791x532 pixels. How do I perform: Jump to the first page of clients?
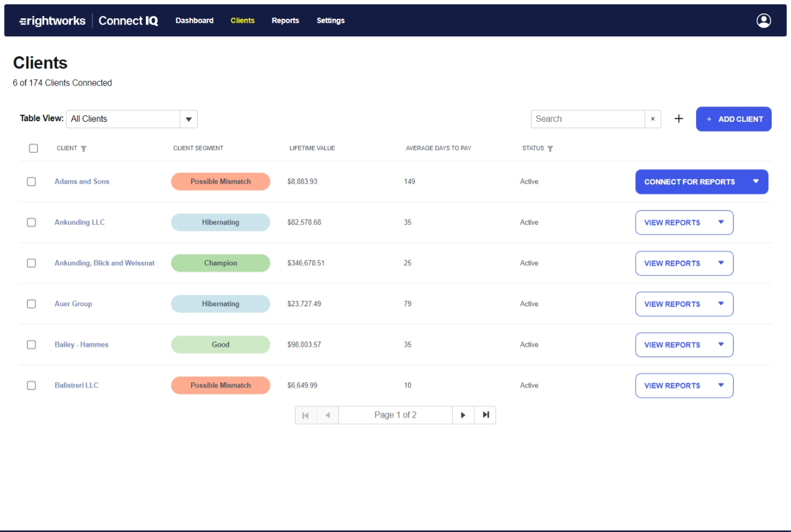(x=306, y=414)
